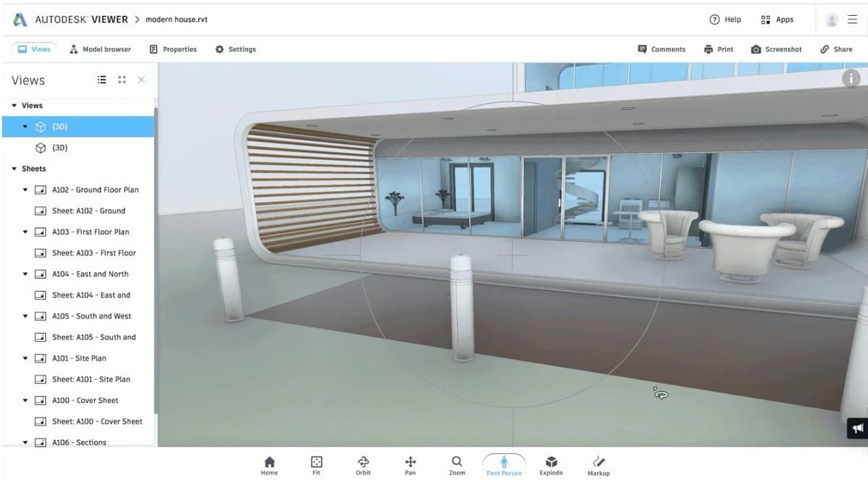This screenshot has height=480, width=868.
Task: Open the info panel icon
Action: click(851, 79)
